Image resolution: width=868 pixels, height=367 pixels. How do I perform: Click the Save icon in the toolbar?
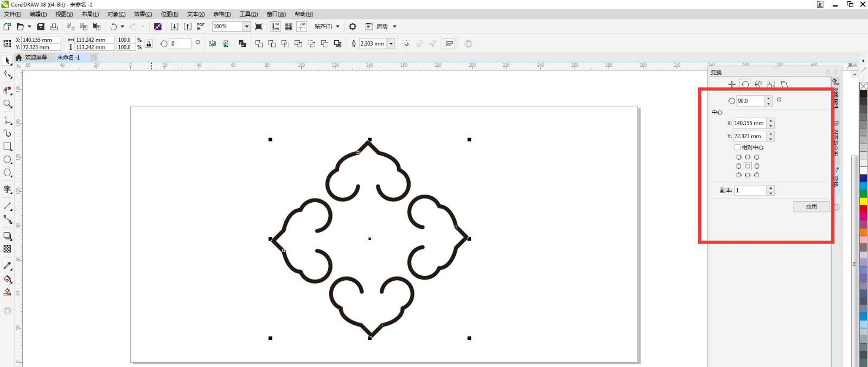(x=41, y=27)
